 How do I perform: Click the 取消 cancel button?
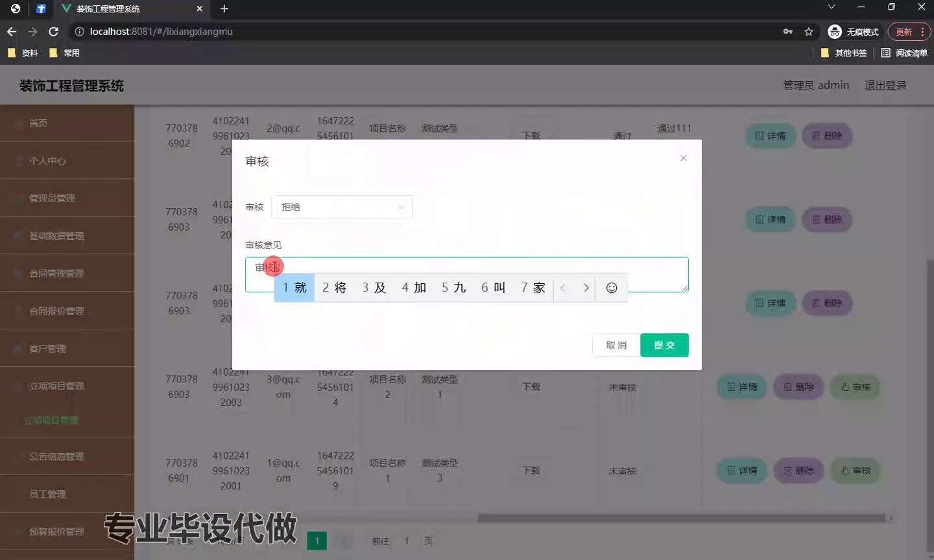(616, 345)
